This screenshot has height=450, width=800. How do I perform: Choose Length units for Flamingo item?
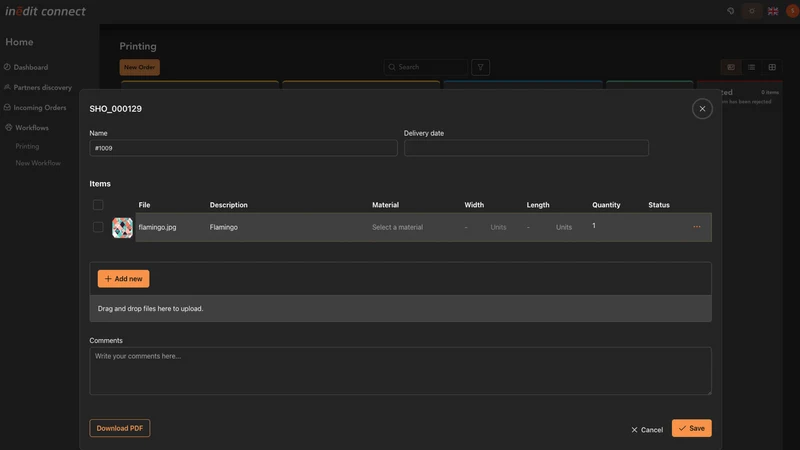tap(564, 227)
